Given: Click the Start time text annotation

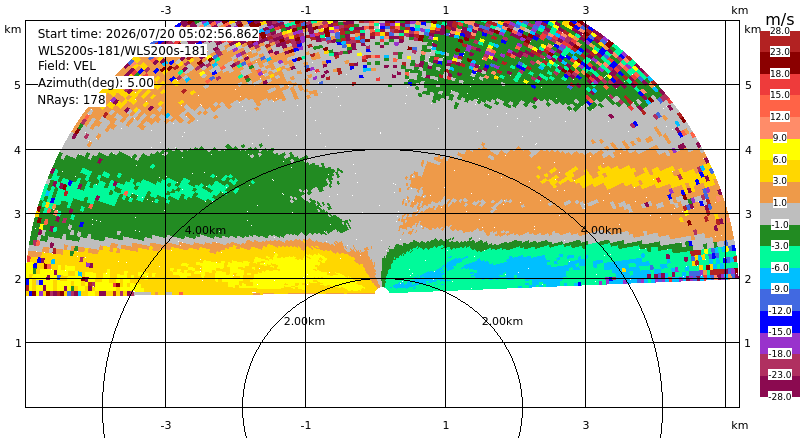Looking at the screenshot, I should click(x=148, y=34).
